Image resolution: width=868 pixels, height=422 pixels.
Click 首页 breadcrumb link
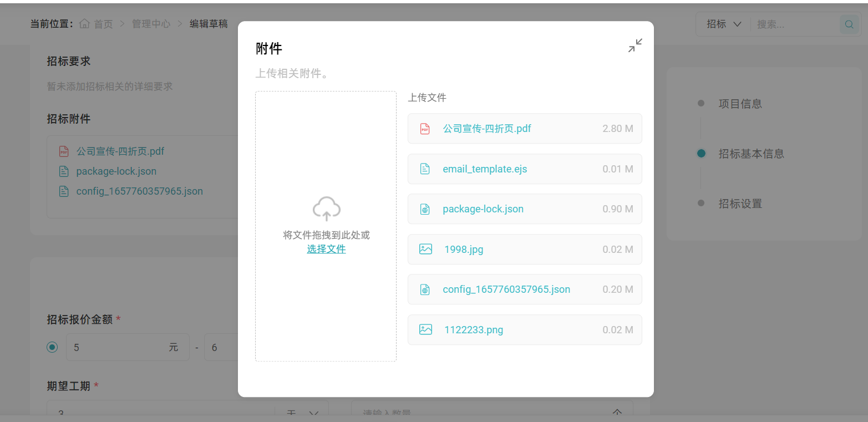tap(103, 24)
